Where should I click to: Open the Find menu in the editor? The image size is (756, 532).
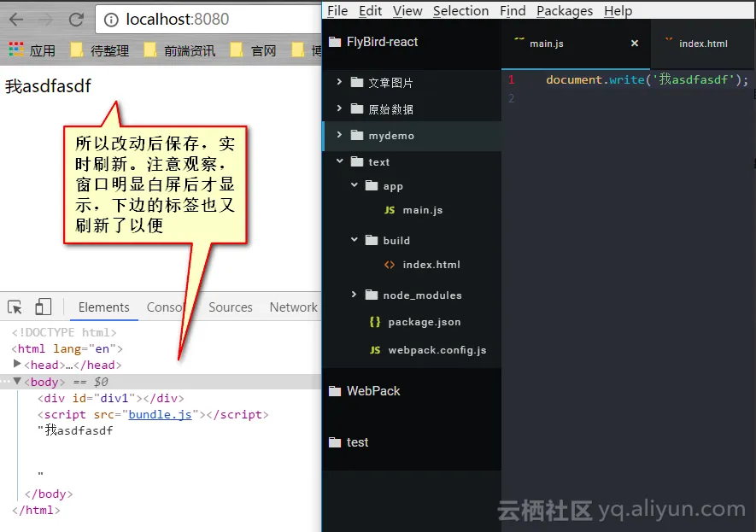point(513,10)
